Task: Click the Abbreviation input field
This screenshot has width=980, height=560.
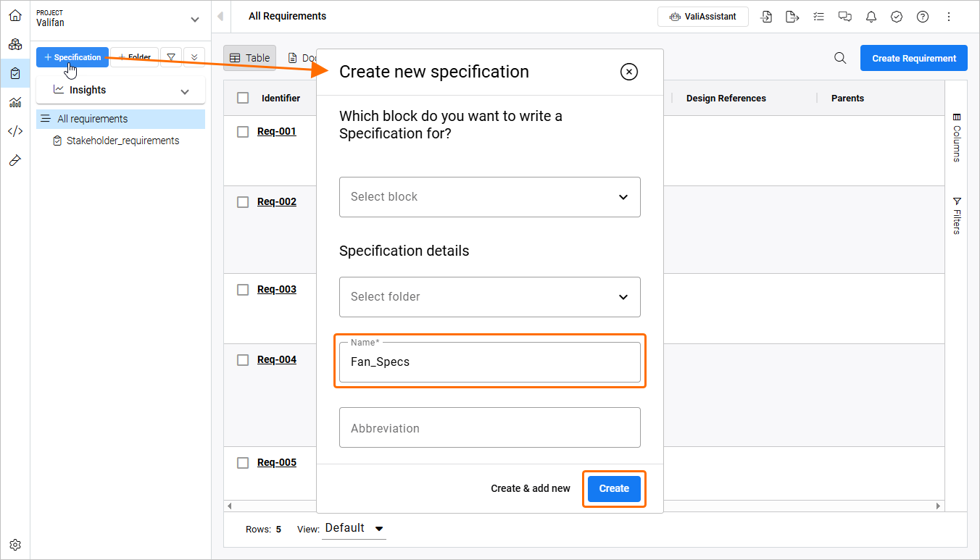Action: click(x=490, y=428)
